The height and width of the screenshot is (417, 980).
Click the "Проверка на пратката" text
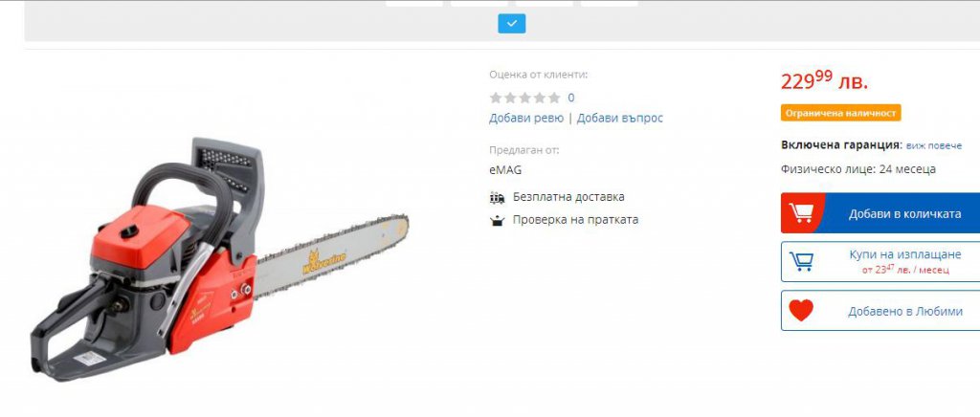(x=575, y=220)
